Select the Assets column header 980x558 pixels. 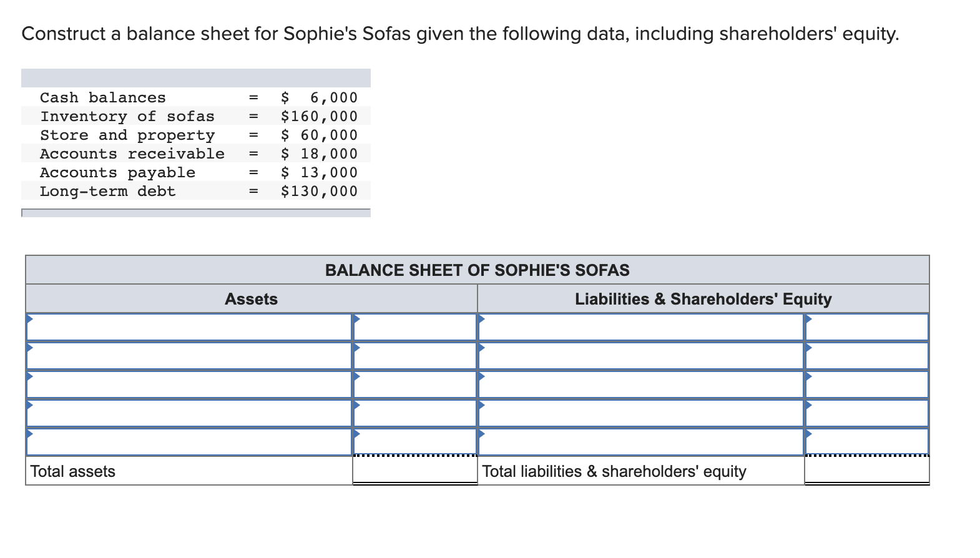tap(251, 299)
